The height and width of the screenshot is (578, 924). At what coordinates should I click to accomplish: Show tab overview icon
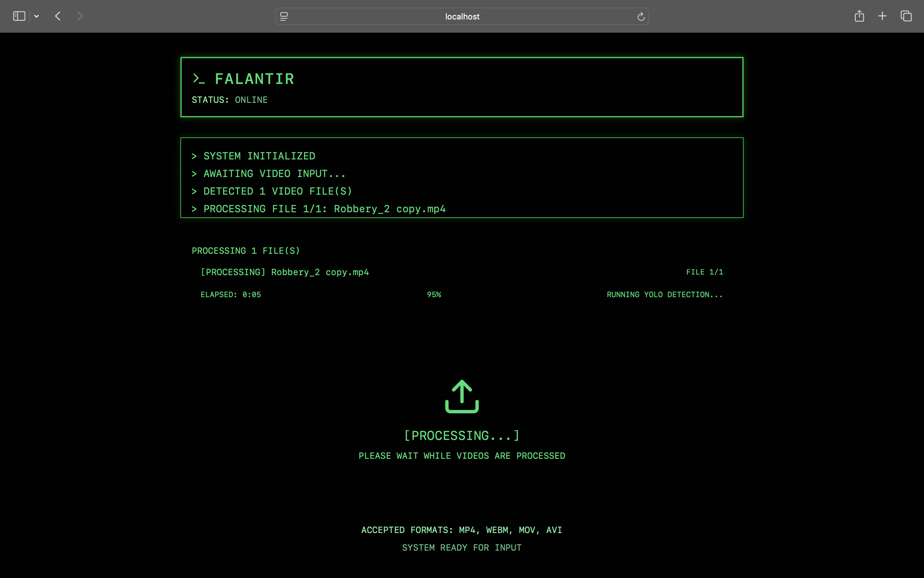point(906,16)
